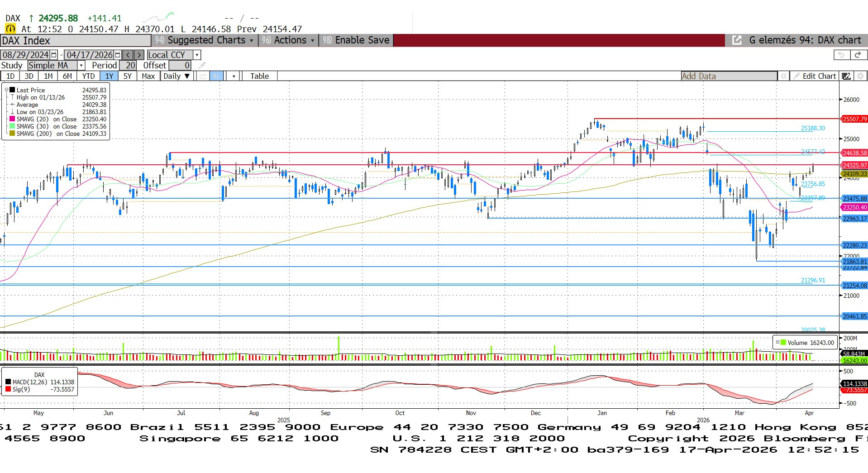Shift date range forward with right arrow

click(x=139, y=55)
